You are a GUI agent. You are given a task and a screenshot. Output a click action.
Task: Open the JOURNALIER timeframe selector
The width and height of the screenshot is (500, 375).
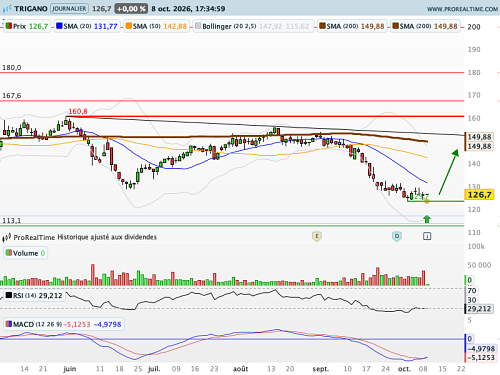[69, 9]
